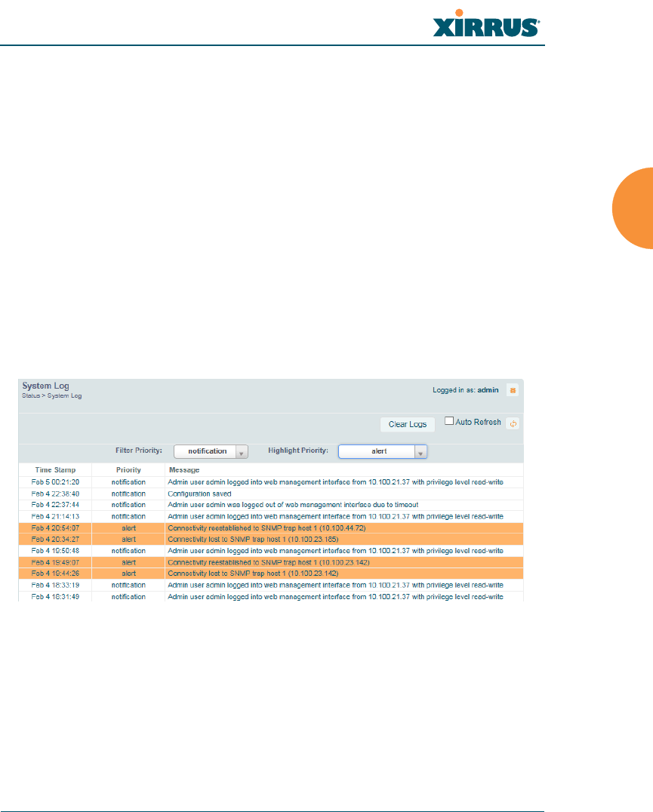Open the Highlight Priority dropdown arrow

(x=420, y=452)
